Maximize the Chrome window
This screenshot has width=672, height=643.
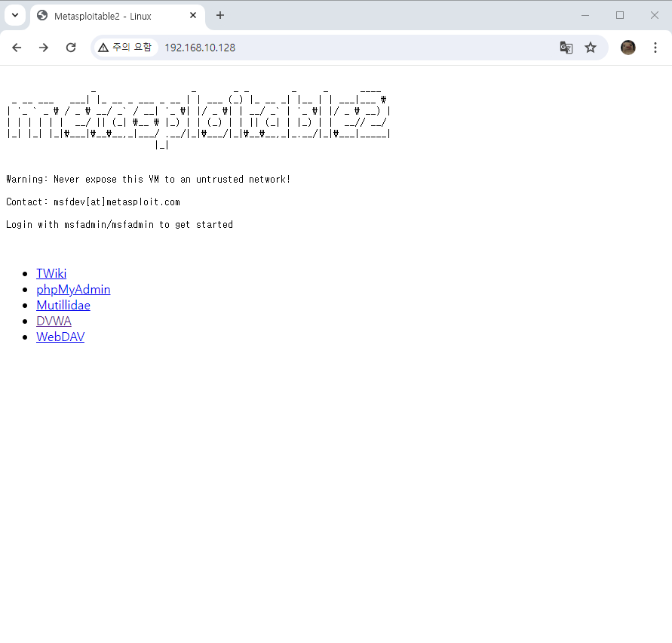point(620,15)
